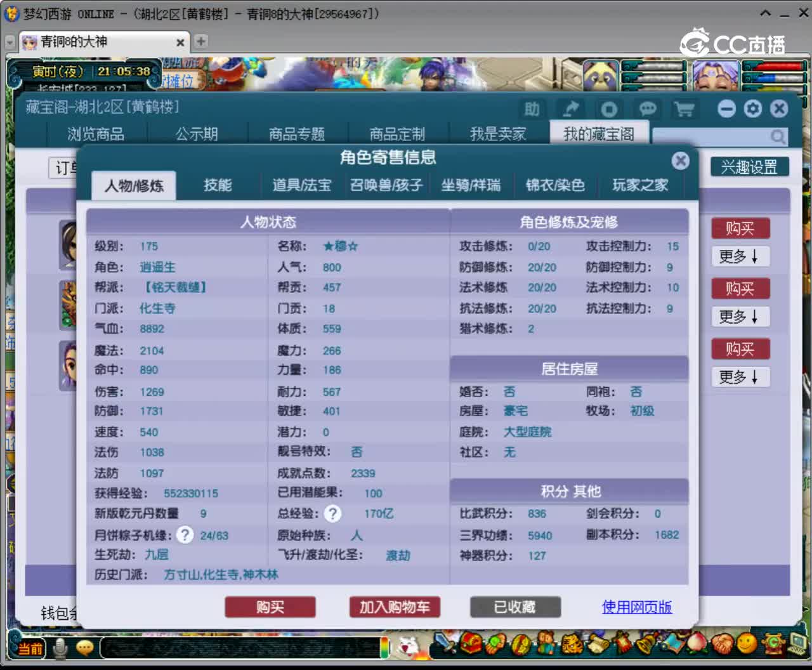Open the 助 help icon in treasure pavilion header

[x=532, y=109]
